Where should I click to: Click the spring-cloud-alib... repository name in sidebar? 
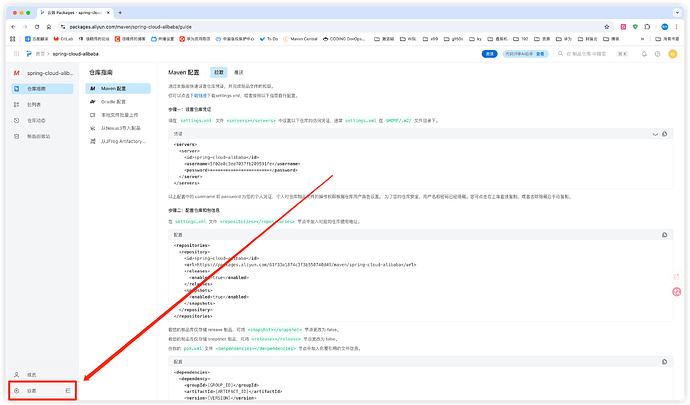tap(50, 73)
